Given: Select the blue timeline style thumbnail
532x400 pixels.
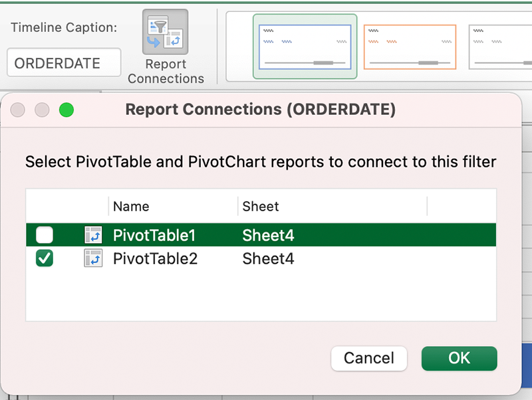Looking at the screenshot, I should [305, 47].
